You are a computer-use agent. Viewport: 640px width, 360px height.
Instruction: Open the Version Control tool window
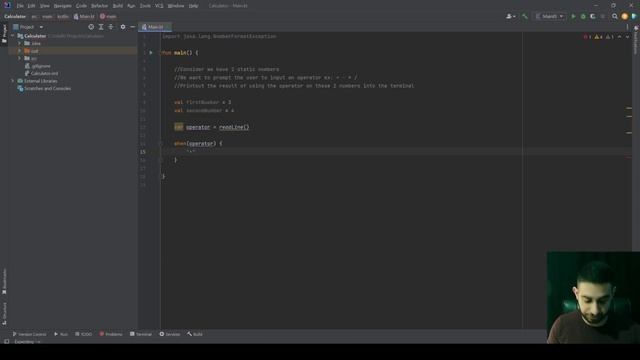29,334
